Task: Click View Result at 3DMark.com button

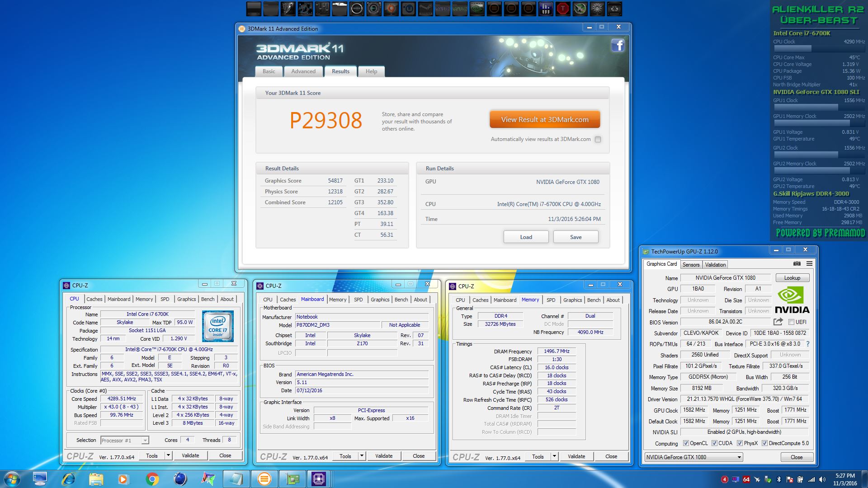Action: [545, 120]
